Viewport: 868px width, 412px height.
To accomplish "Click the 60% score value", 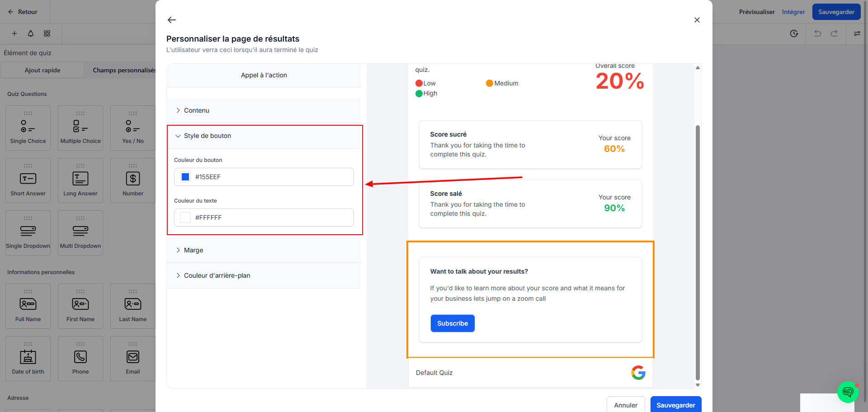I will click(614, 149).
